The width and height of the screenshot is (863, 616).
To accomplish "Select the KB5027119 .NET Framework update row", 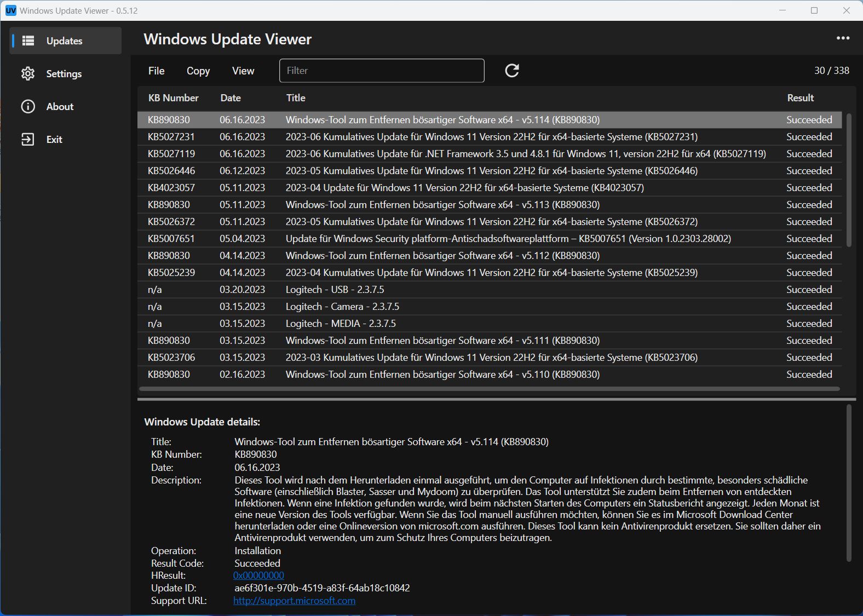I will point(490,154).
